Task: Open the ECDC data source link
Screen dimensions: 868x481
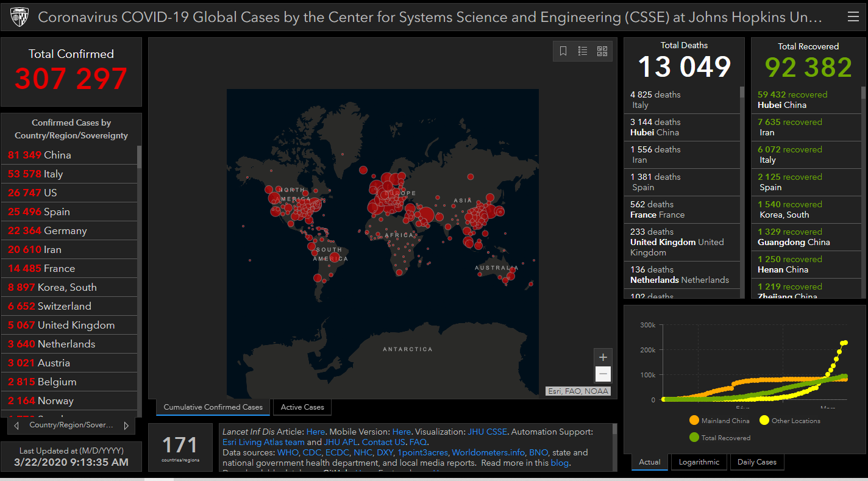Action: [x=337, y=452]
